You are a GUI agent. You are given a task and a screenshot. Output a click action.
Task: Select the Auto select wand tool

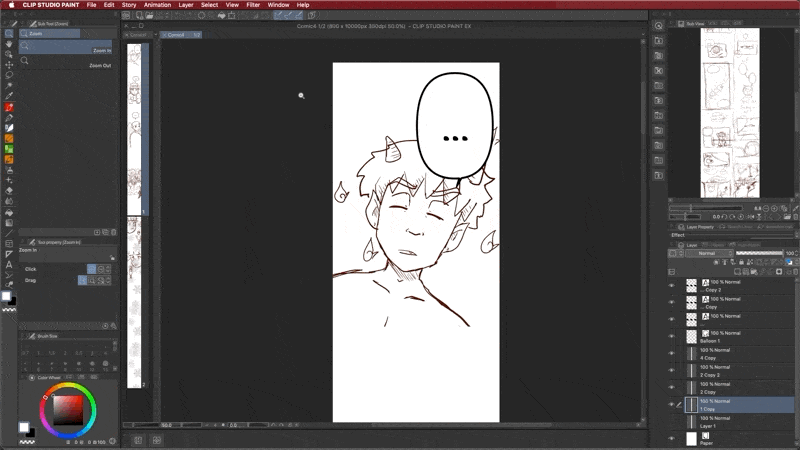tap(9, 86)
